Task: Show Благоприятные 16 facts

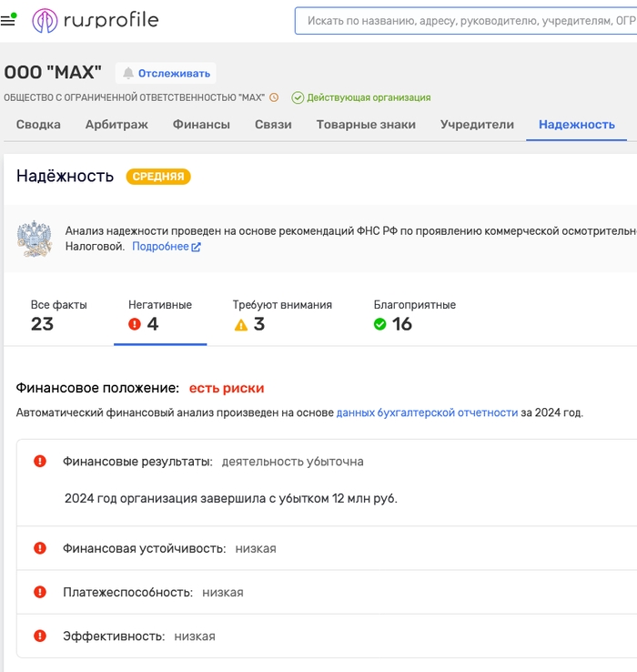Action: 415,316
